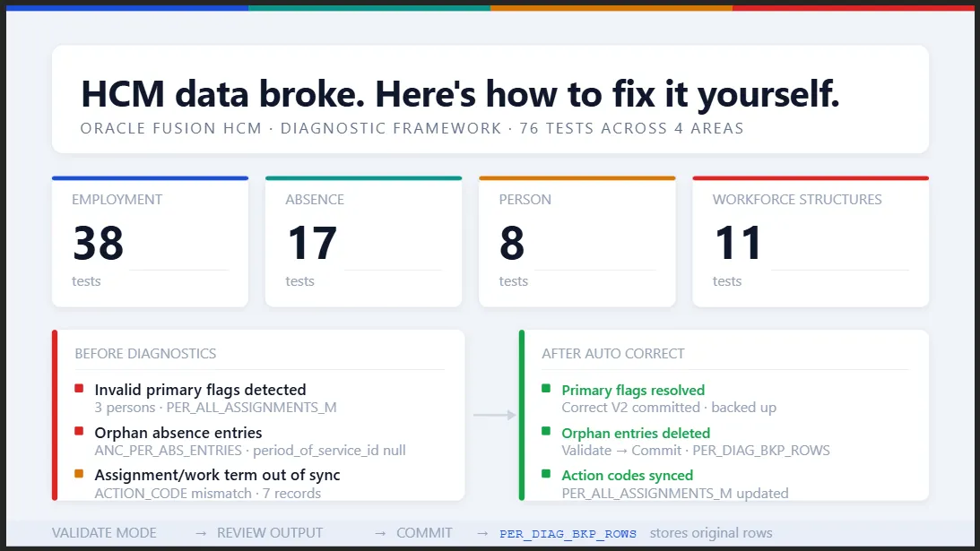Click the blue segment of the top color bar
The width and height of the screenshot is (980, 551).
(127, 8)
